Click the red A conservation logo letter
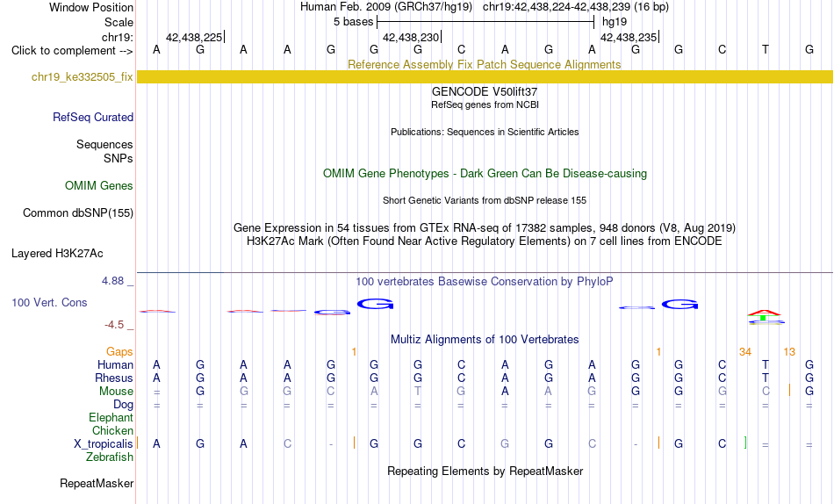This screenshot has height=504, width=834. click(764, 313)
